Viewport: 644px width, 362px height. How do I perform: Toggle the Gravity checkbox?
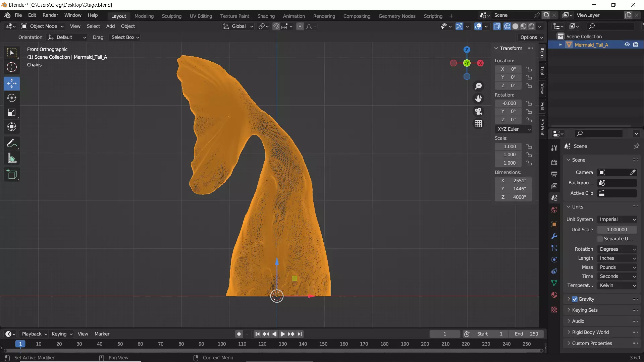[x=575, y=299]
